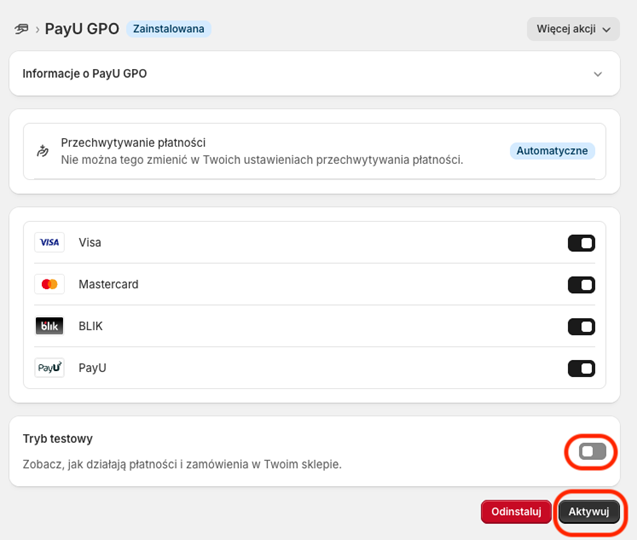The height and width of the screenshot is (540, 637).
Task: Click the Przechwytywanie płatności row title
Action: point(133,143)
